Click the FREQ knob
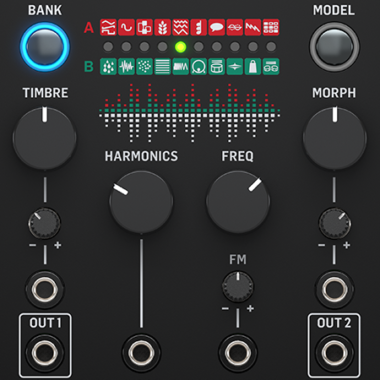The height and width of the screenshot is (380, 380). (x=238, y=202)
